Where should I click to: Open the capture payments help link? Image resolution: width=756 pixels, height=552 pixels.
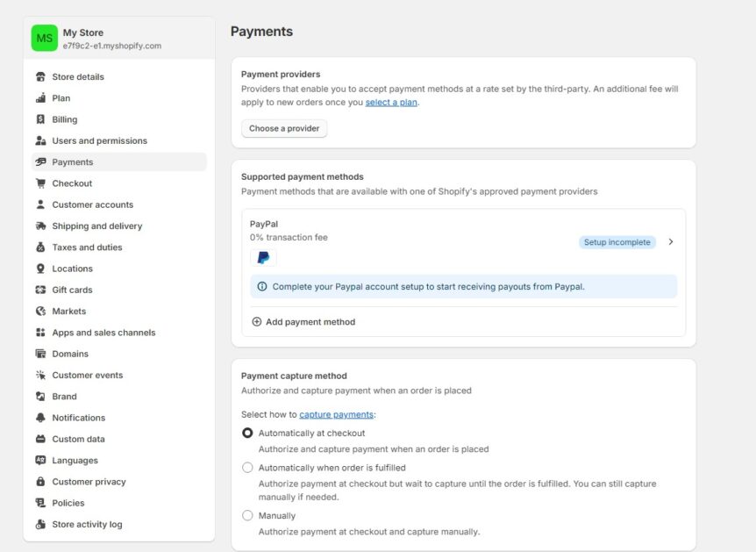(336, 414)
